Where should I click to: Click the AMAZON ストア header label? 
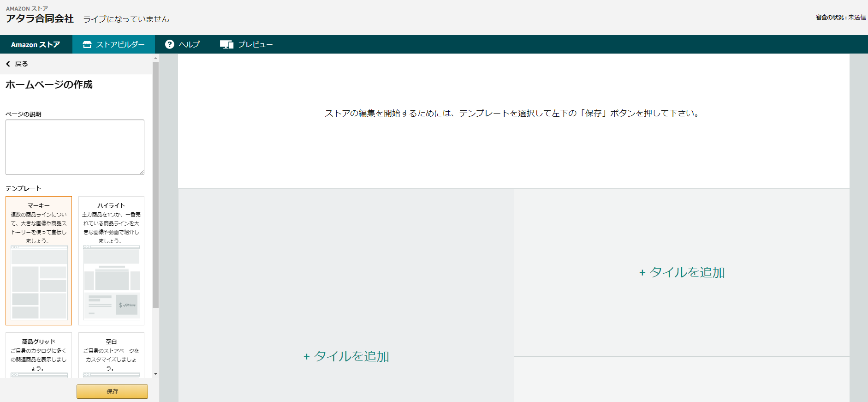coord(27,8)
